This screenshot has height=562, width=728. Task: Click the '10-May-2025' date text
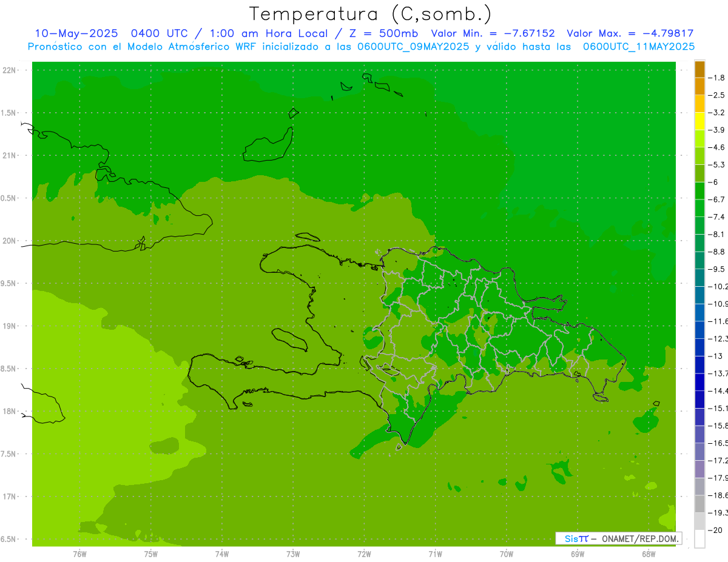click(x=76, y=33)
